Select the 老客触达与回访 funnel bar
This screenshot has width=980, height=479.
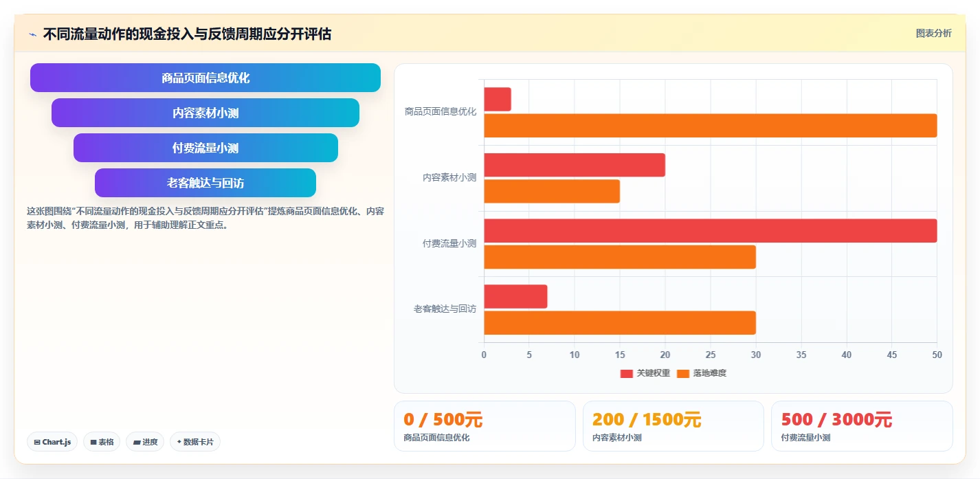205,183
